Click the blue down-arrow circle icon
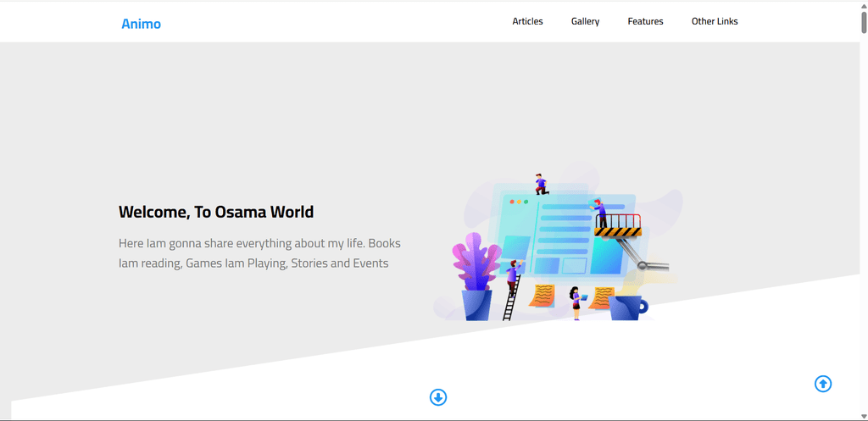The height and width of the screenshot is (421, 868). click(438, 397)
